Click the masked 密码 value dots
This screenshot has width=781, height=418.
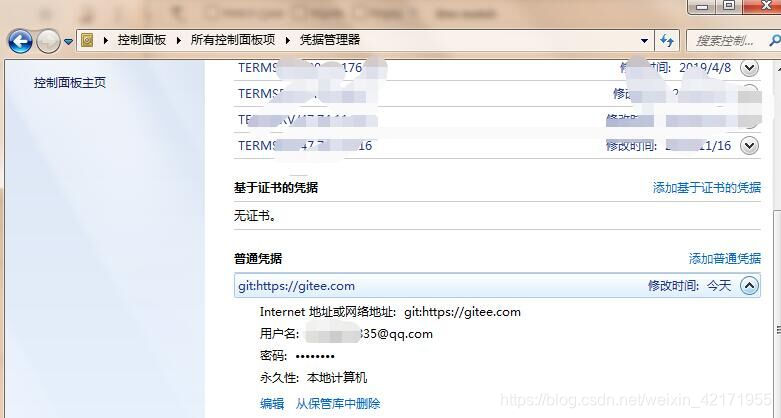(x=315, y=356)
